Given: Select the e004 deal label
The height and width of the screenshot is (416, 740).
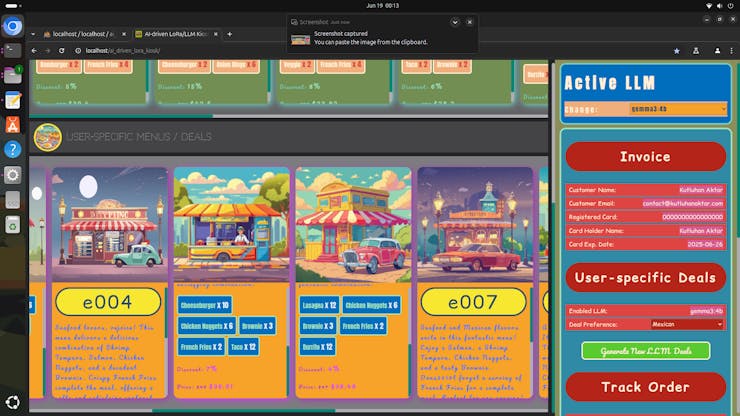Looking at the screenshot, I should point(107,302).
